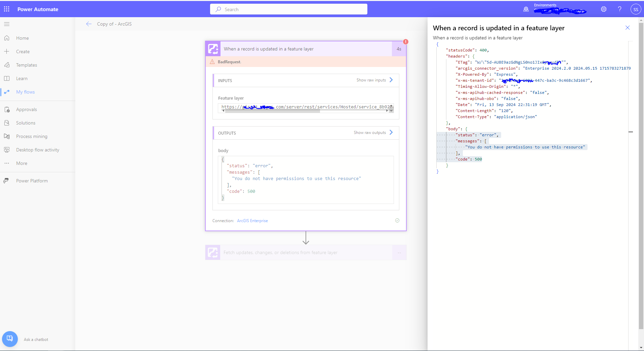This screenshot has height=351, width=644.
Task: Click the Search input field
Action: (x=288, y=9)
